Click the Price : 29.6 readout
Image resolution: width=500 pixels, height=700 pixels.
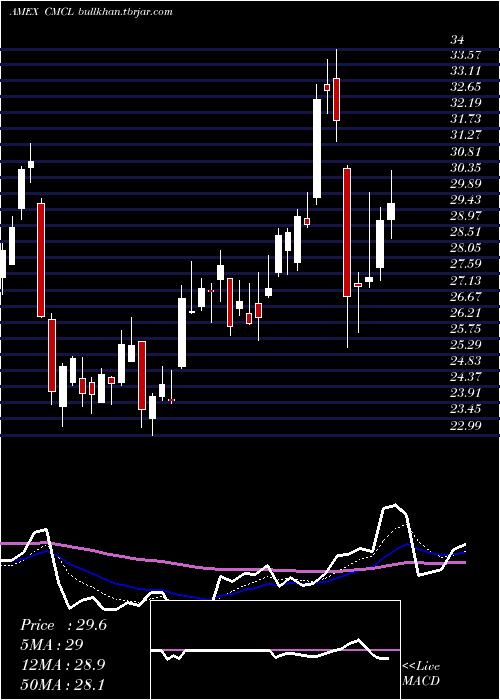pyautogui.click(x=63, y=625)
